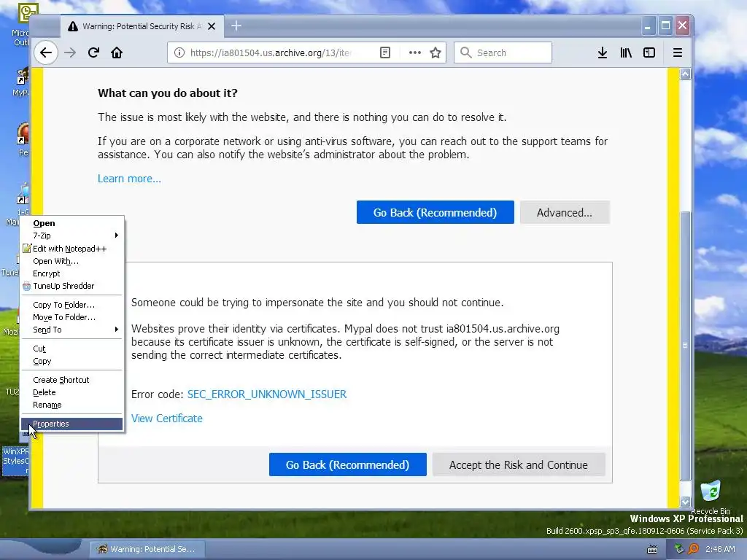Open the library bookshelf icon

click(625, 52)
